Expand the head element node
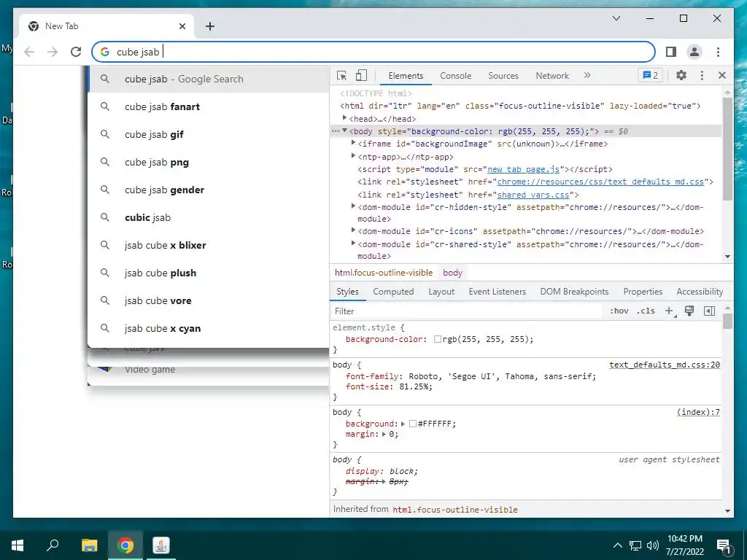This screenshot has width=747, height=560. click(x=344, y=118)
